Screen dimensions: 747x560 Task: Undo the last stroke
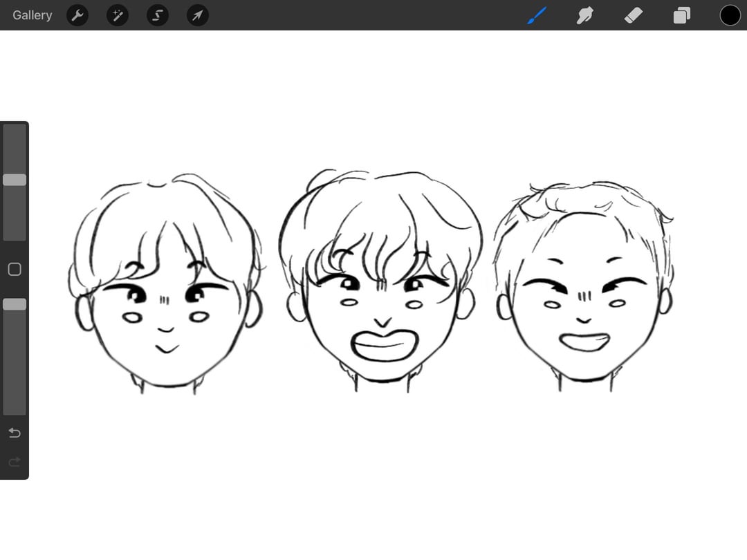point(15,433)
